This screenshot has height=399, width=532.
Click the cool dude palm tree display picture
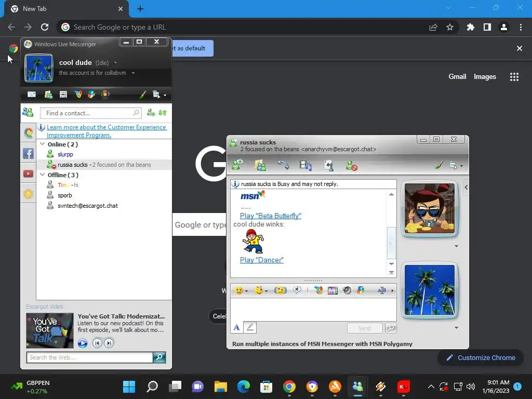[x=39, y=68]
